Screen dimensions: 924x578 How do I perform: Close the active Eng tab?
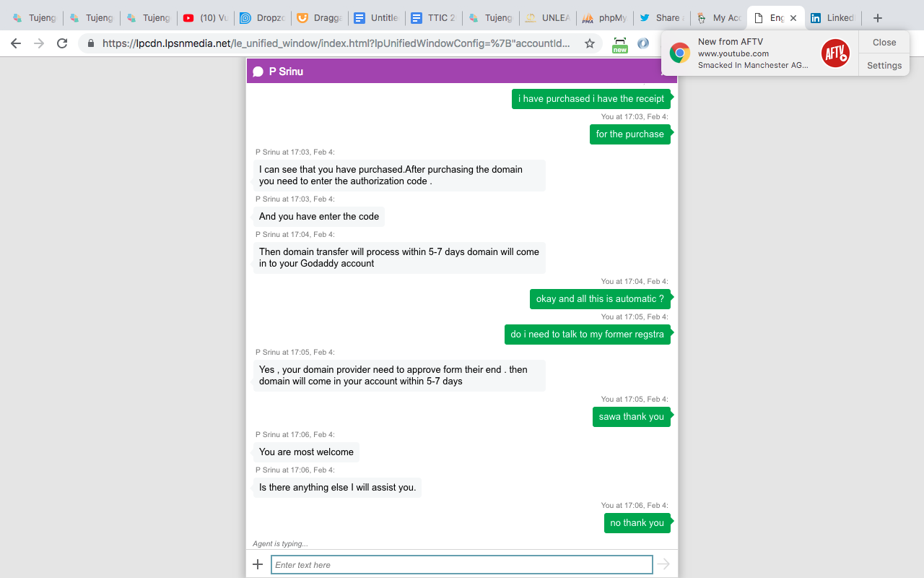tap(793, 18)
